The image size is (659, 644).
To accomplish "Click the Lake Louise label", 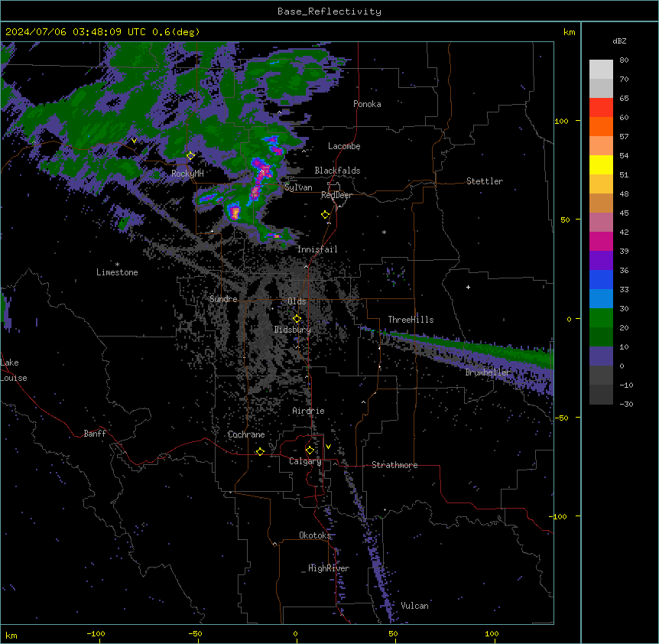I will coord(14,370).
